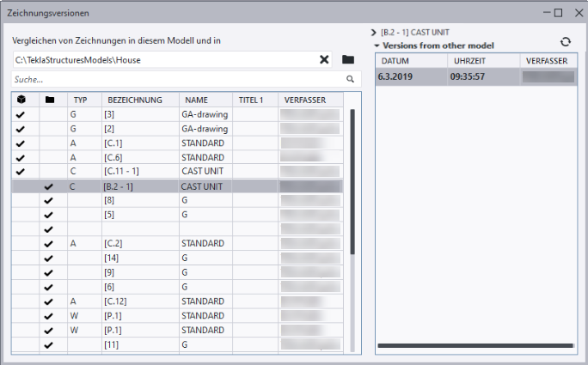Sort by current model cube column header
The image size is (588, 365).
[x=21, y=100]
